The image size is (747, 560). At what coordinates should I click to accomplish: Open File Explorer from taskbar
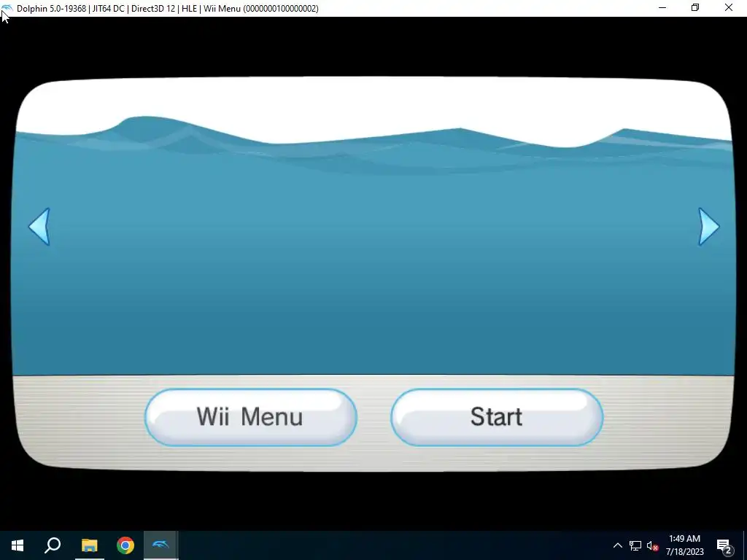coord(89,545)
